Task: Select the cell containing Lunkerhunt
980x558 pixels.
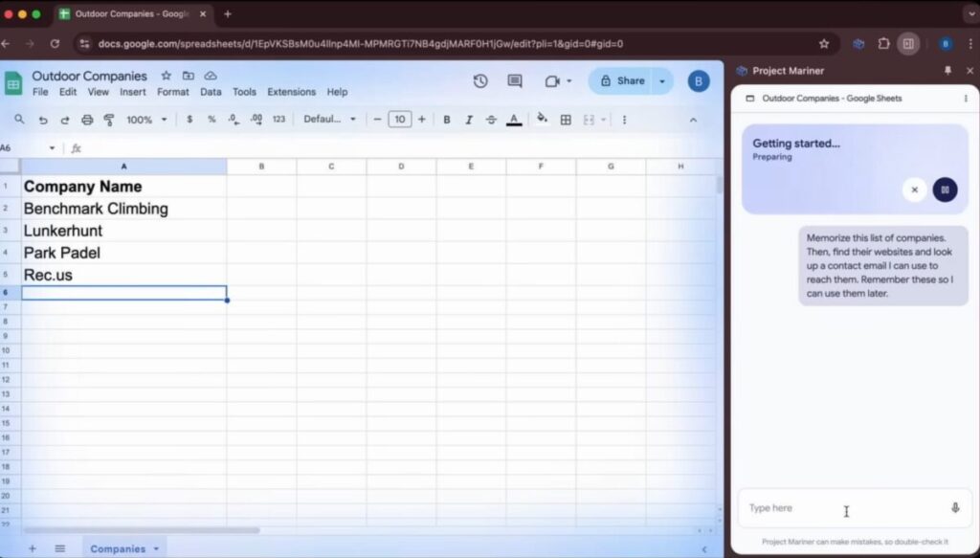Action: pyautogui.click(x=124, y=231)
